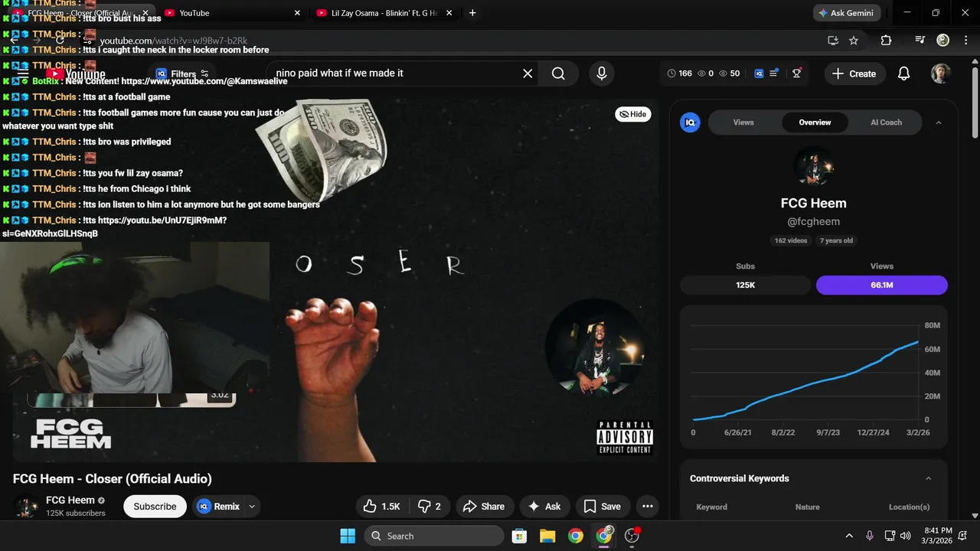Click the Remix button
980x551 pixels.
(218, 506)
